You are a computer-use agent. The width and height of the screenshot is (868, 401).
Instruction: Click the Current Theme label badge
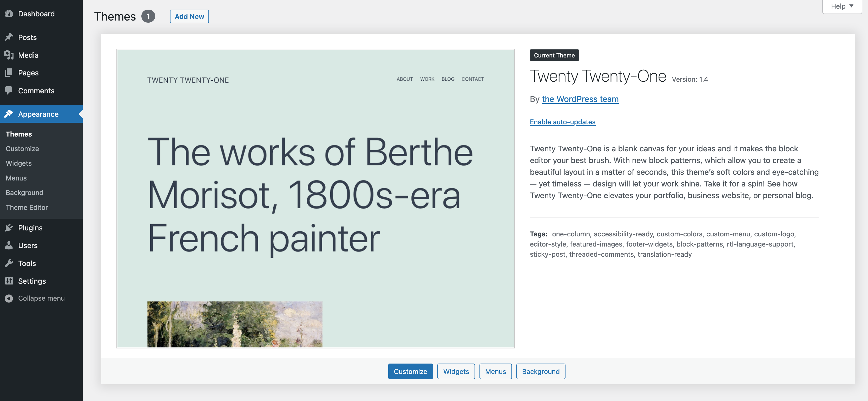(554, 55)
